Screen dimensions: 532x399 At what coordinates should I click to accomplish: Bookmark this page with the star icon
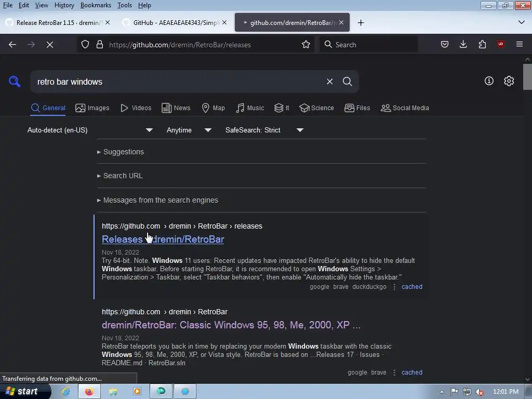[305, 45]
